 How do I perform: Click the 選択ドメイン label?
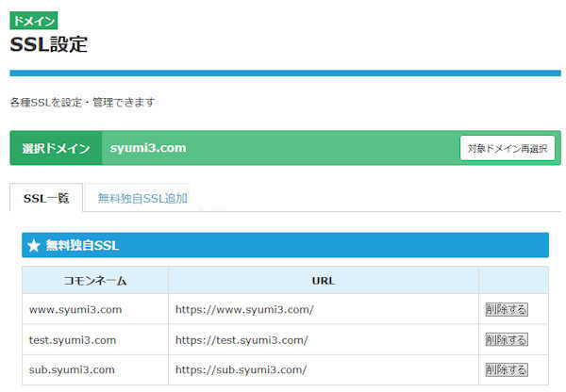(x=56, y=148)
